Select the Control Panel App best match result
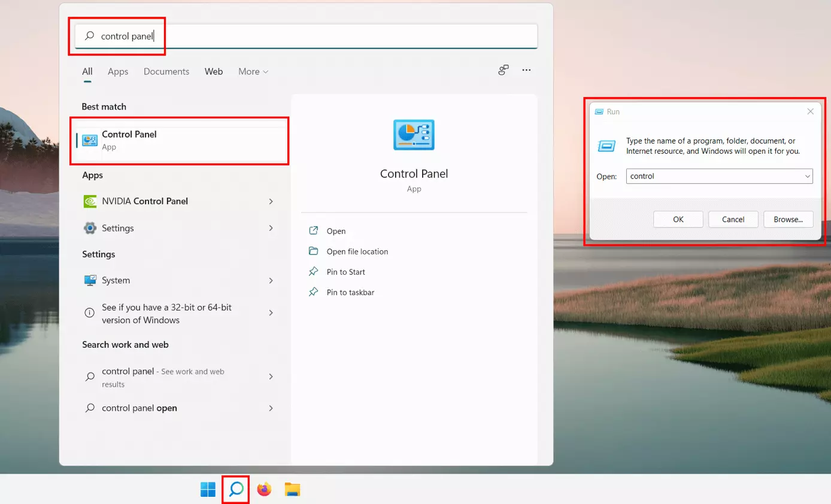Viewport: 831px width, 504px height. coord(180,141)
